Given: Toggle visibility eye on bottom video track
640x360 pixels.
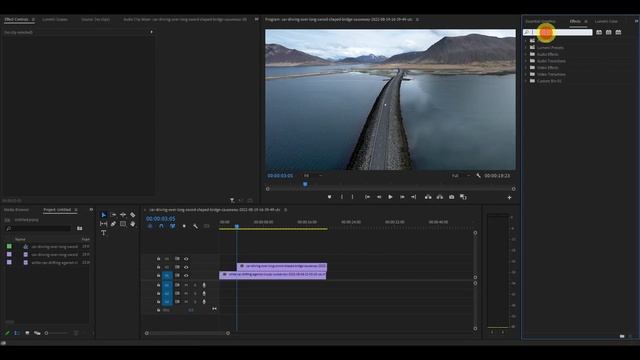Looking at the screenshot, I should pyautogui.click(x=186, y=276).
